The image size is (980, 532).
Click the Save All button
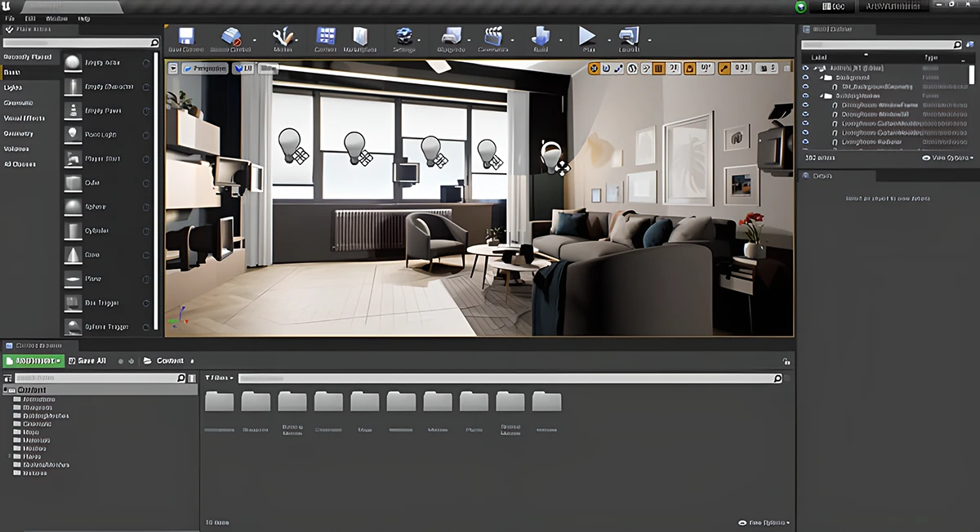87,360
